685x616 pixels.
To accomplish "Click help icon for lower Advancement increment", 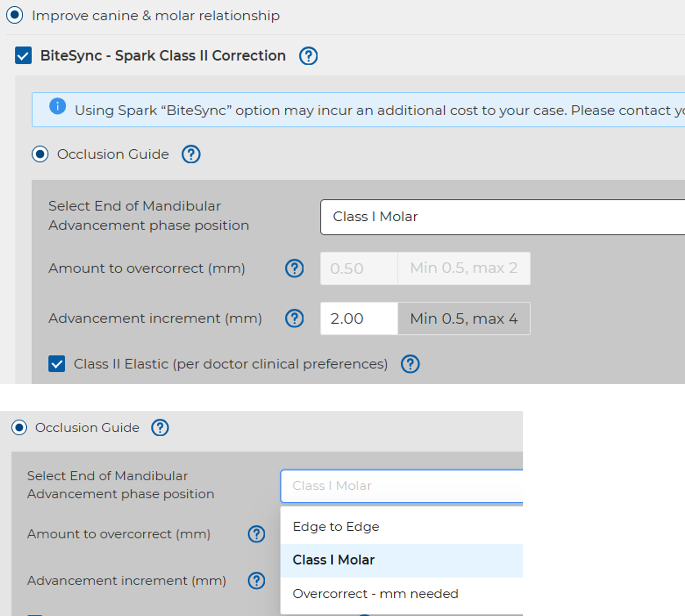I will (x=256, y=581).
